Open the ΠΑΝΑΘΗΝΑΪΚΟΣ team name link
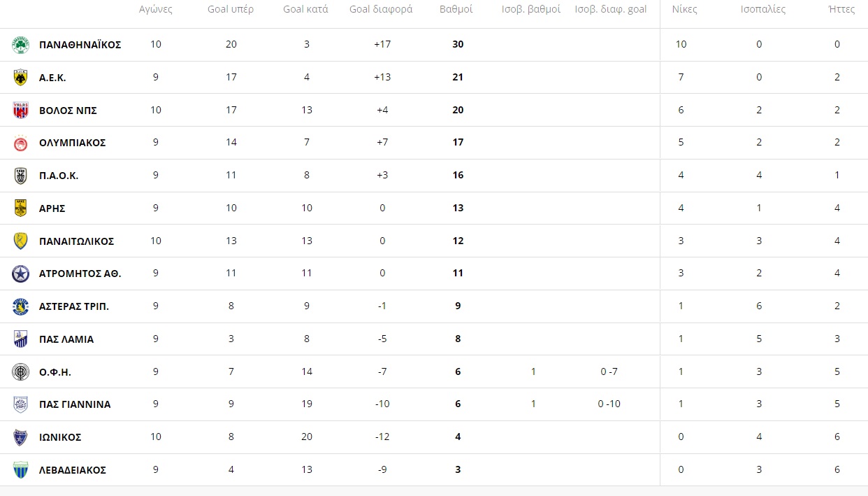 [80, 45]
